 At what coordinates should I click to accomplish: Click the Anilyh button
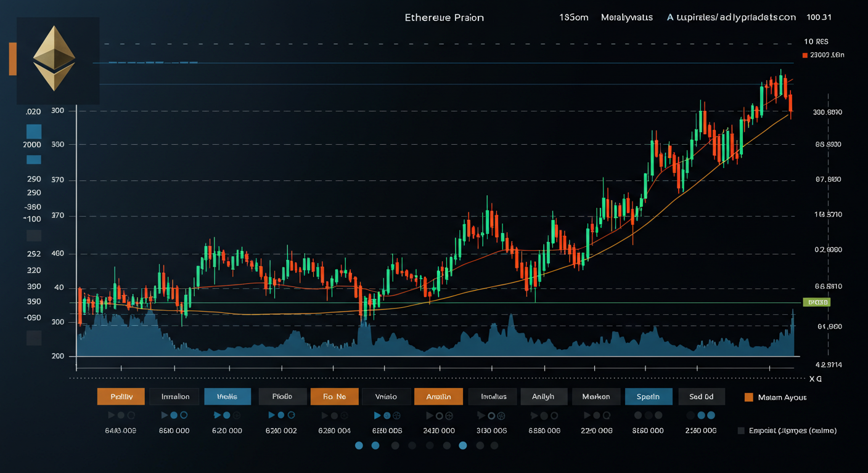543,397
